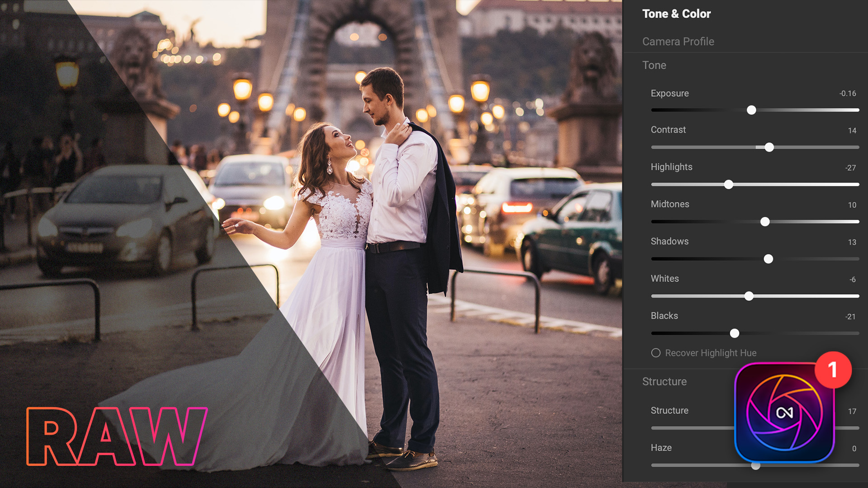Viewport: 868px width, 488px height.
Task: Collapse the Tone section
Action: [x=654, y=65]
